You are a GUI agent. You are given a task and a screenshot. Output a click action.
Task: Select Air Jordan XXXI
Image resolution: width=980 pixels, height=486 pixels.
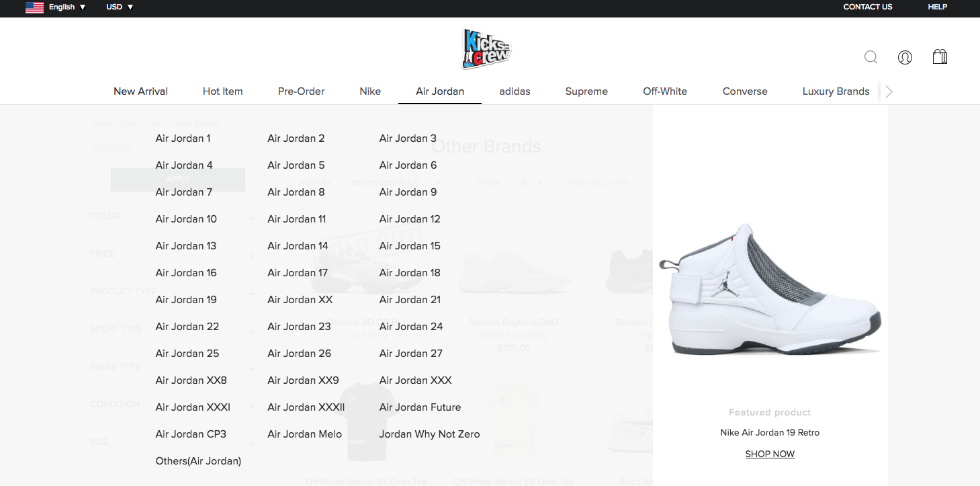point(193,407)
